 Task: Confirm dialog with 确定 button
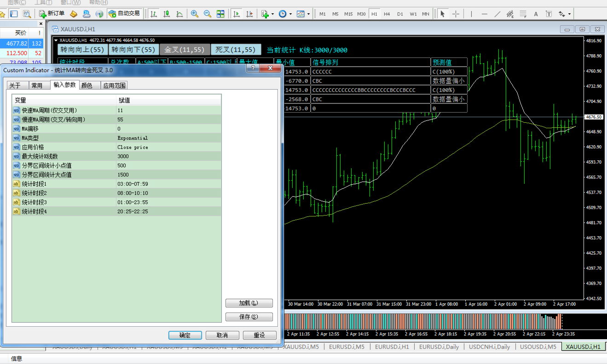[185, 336]
